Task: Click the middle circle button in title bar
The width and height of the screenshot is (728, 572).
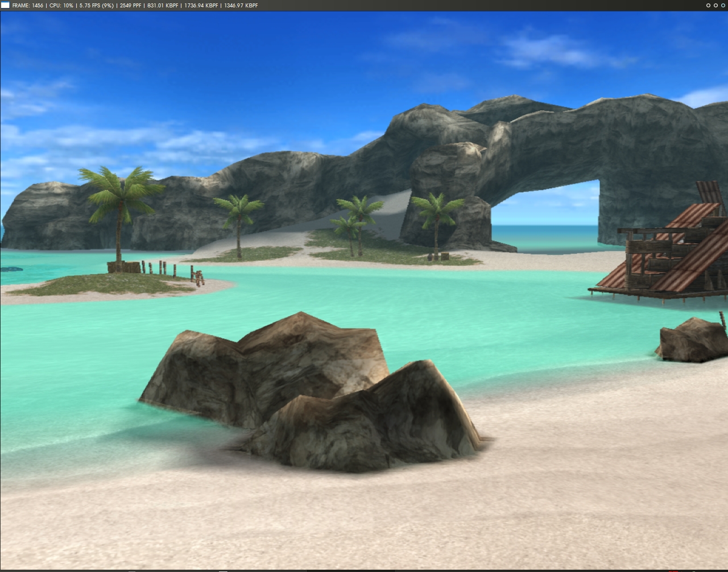Action: pyautogui.click(x=715, y=5)
